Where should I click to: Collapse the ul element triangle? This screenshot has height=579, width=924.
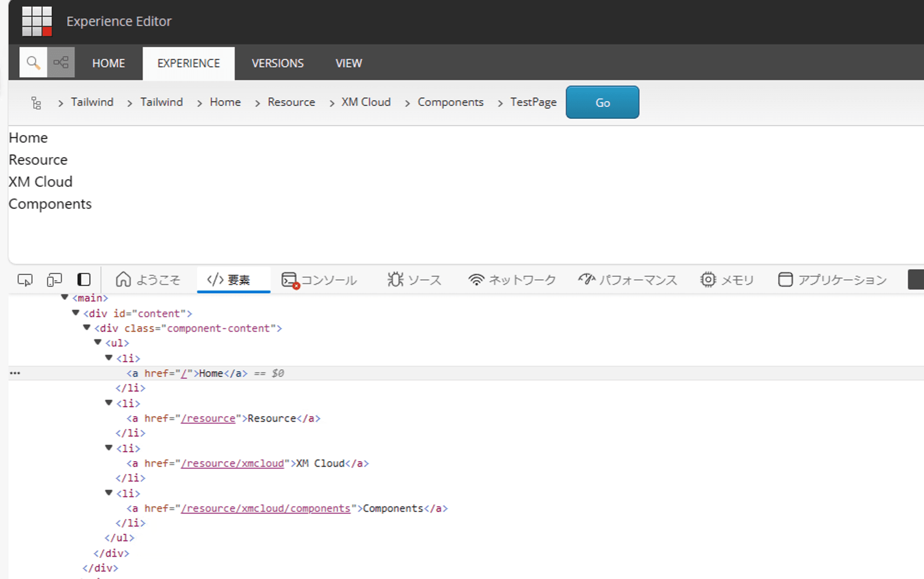tap(98, 343)
